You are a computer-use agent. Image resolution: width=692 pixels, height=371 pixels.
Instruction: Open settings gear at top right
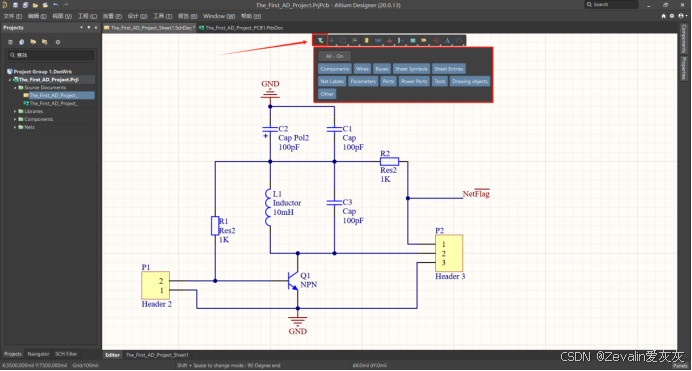672,16
